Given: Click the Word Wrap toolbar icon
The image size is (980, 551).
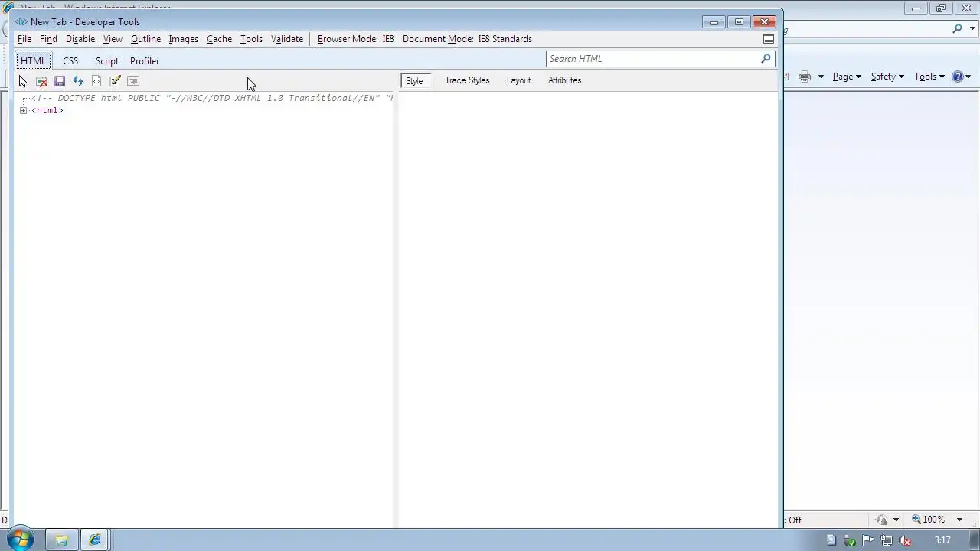Looking at the screenshot, I should coord(133,81).
